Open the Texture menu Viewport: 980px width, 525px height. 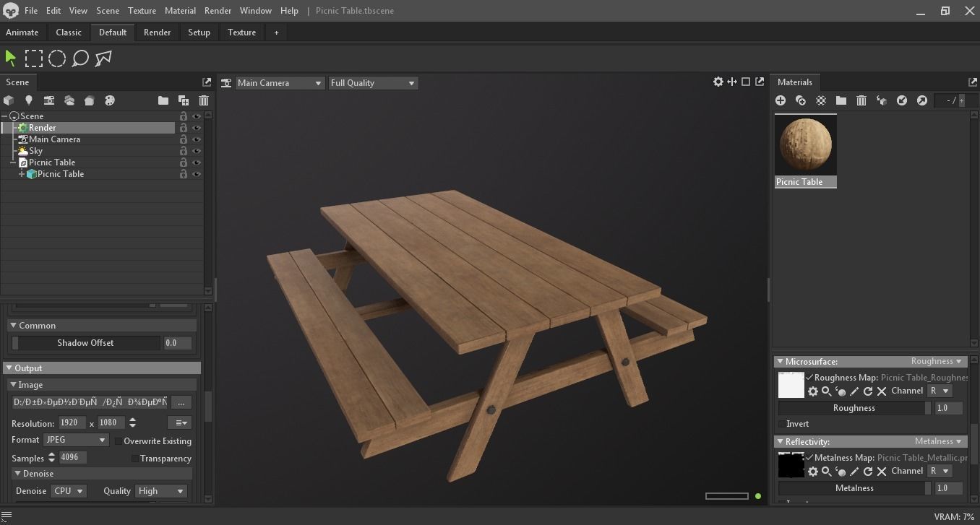142,11
